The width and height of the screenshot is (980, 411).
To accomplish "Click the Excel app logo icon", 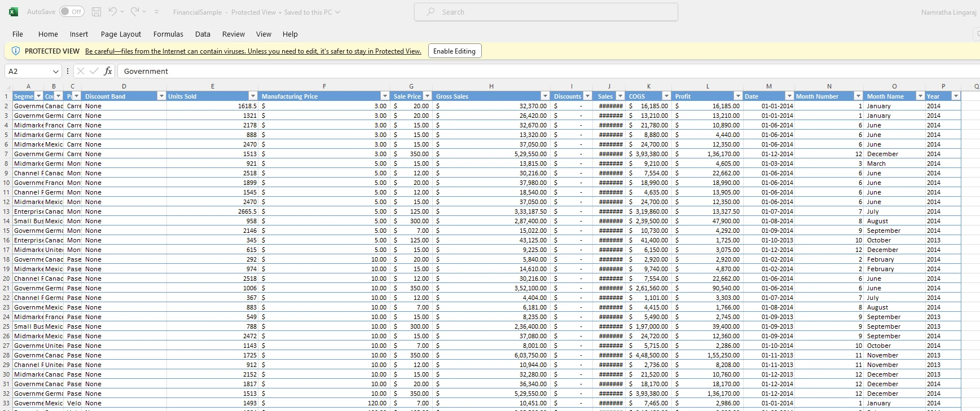I will tap(14, 12).
